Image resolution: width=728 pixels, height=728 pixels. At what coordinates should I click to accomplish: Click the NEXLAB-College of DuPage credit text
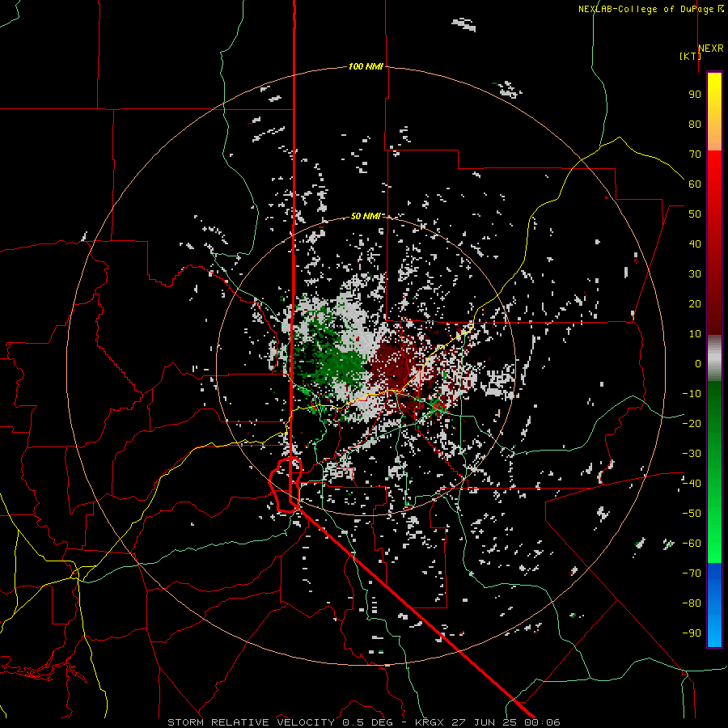point(650,9)
